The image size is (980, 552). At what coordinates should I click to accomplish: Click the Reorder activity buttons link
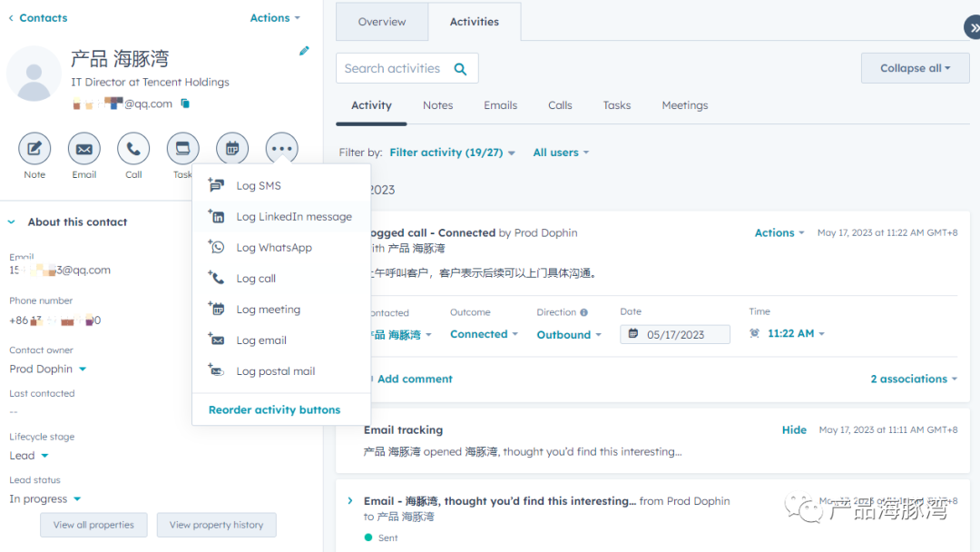pyautogui.click(x=274, y=410)
